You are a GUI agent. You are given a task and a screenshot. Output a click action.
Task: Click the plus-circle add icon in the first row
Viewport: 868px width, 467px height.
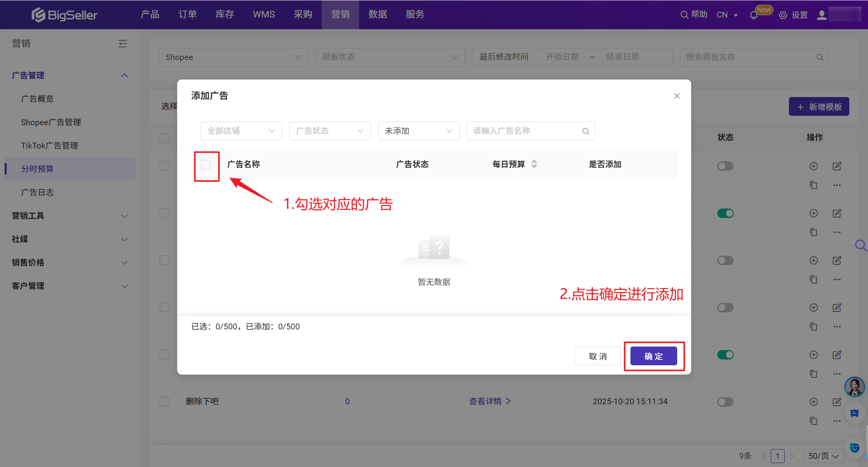pos(813,166)
